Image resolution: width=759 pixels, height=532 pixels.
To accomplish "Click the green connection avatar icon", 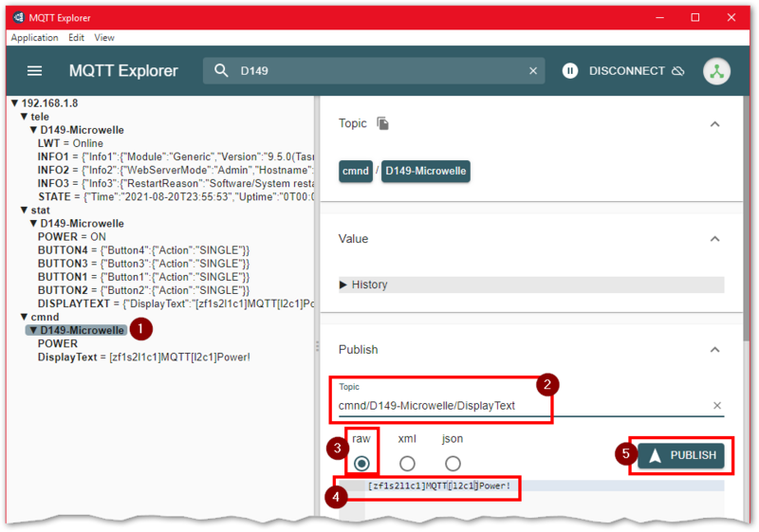I will [x=716, y=71].
